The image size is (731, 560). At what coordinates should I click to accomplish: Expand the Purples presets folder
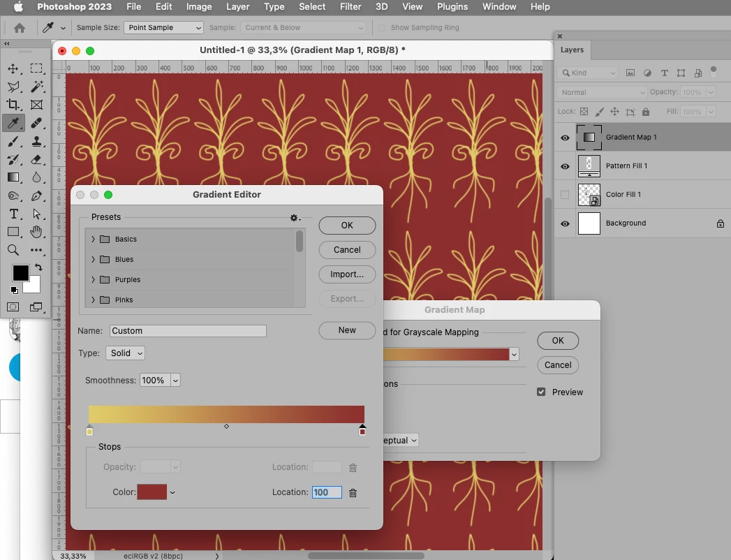pos(93,280)
